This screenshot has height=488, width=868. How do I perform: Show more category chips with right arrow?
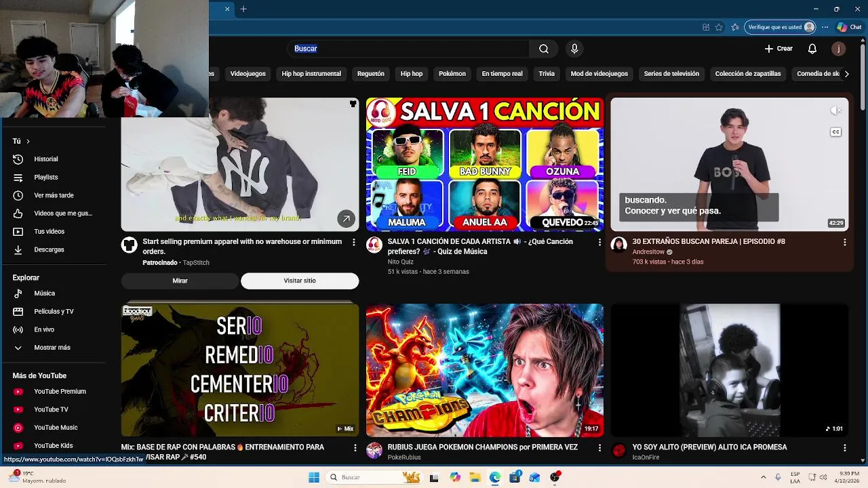click(x=846, y=74)
